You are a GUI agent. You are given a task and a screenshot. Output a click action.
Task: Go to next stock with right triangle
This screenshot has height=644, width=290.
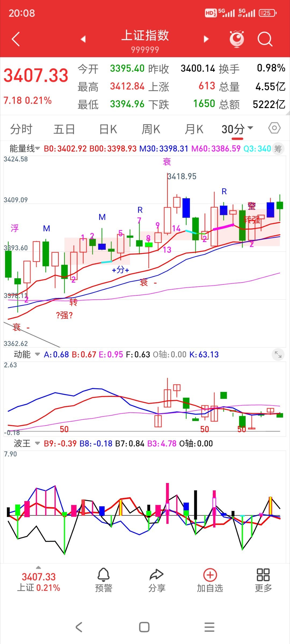(206, 39)
